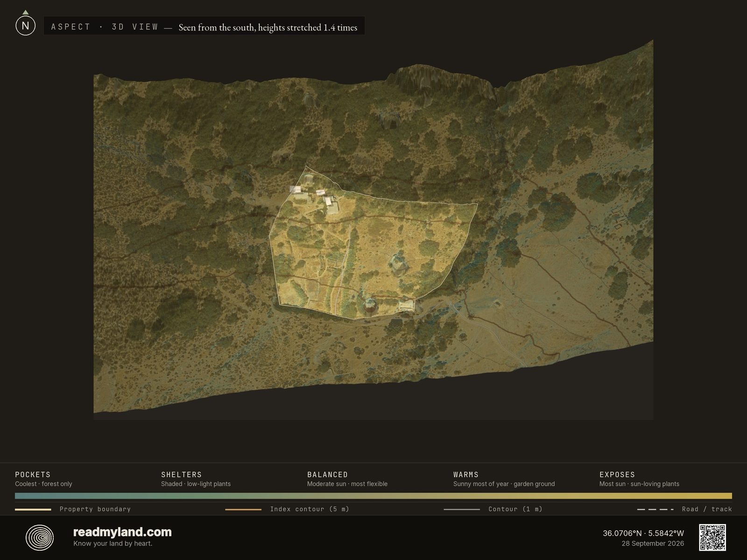This screenshot has width=747, height=560.
Task: Click 'Coolest · forest only' description
Action: point(43,484)
